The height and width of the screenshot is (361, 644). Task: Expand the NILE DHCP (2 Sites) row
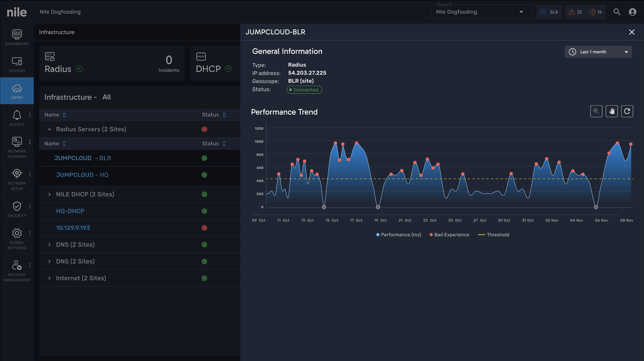49,194
